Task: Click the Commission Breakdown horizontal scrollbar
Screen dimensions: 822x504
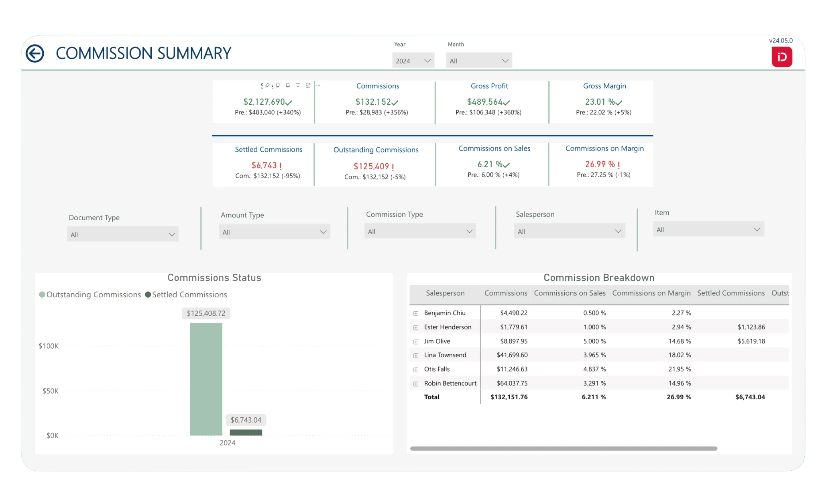Action: [563, 448]
